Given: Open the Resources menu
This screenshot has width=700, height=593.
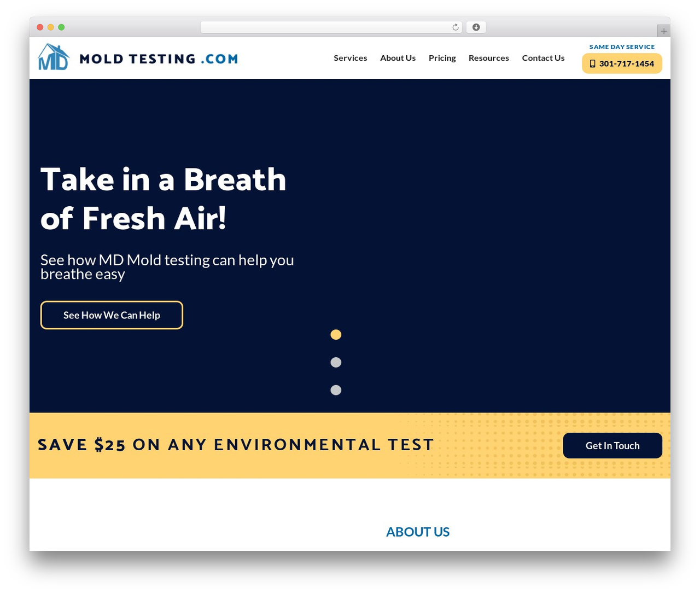Looking at the screenshot, I should point(489,58).
